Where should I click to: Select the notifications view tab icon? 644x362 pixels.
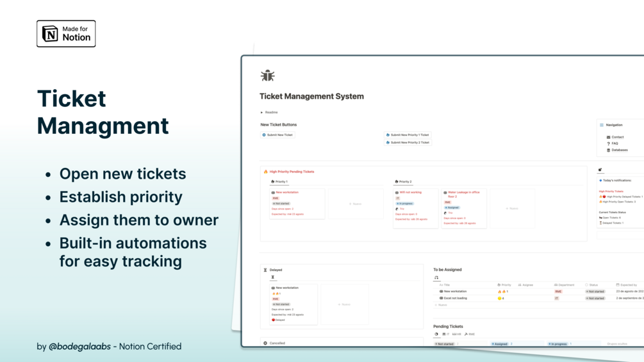coord(600,170)
